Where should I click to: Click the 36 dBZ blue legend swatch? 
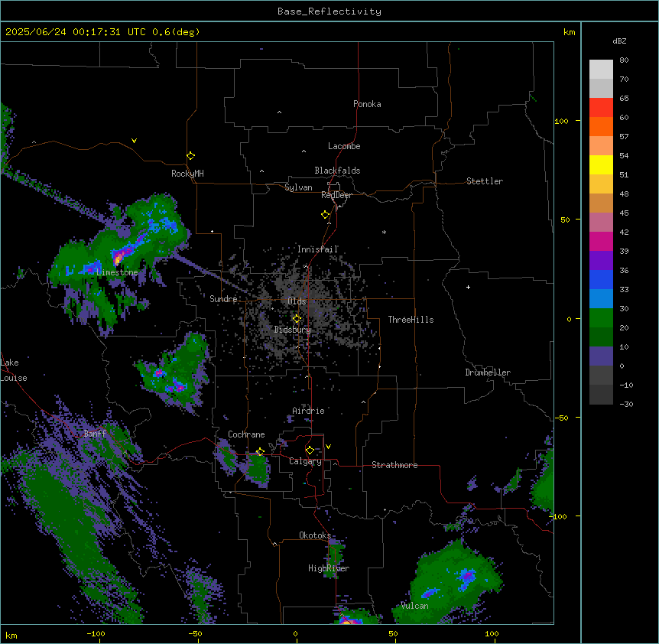tap(601, 279)
